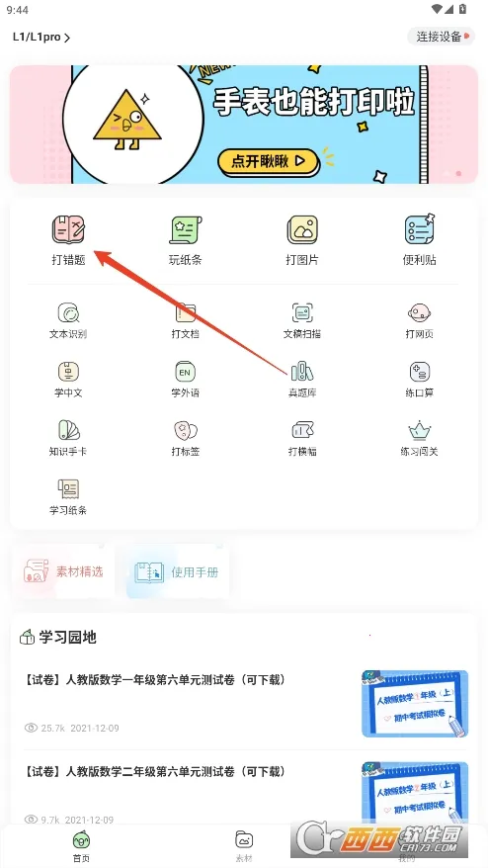Tap the 连接设备 connect device button
The image size is (488, 868).
[441, 38]
